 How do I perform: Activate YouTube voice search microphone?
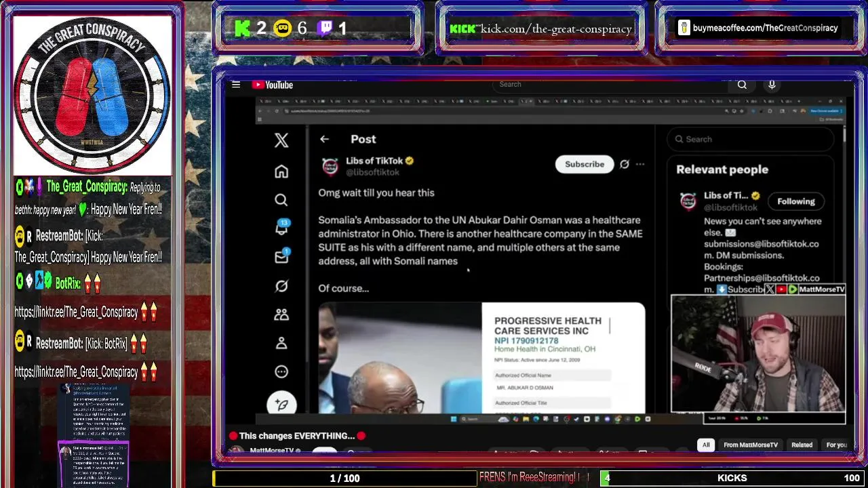click(x=772, y=85)
